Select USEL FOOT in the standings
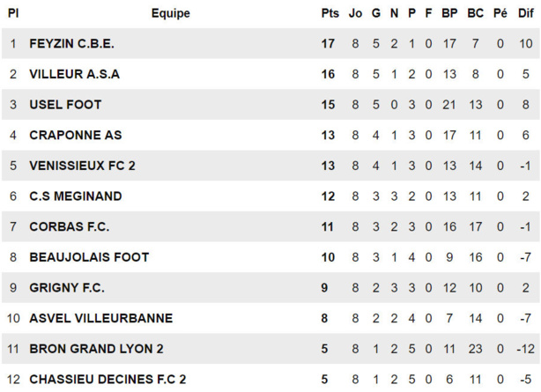 point(65,105)
